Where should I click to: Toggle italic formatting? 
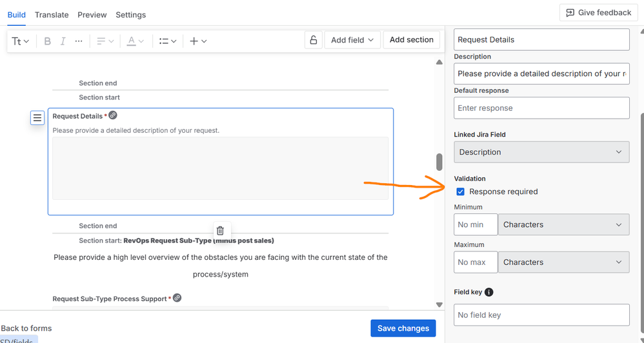point(63,41)
